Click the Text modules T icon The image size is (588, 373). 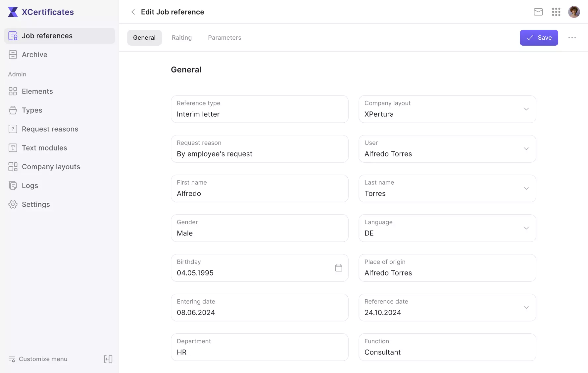tap(13, 148)
